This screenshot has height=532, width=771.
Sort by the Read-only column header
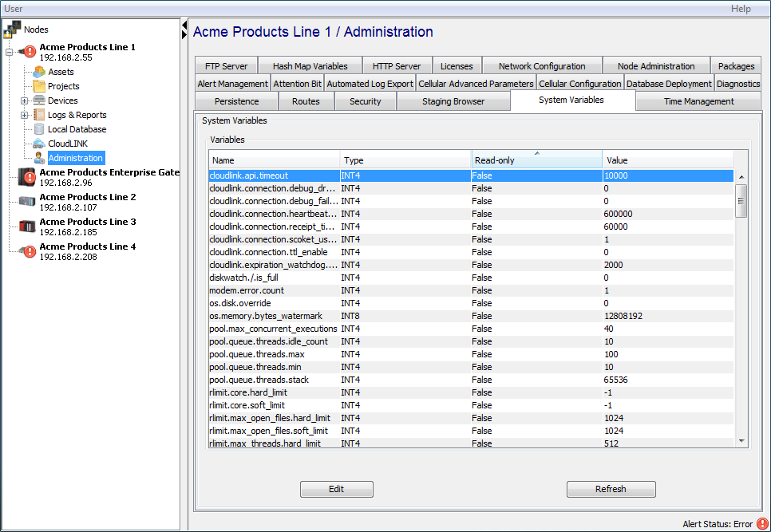pos(537,160)
